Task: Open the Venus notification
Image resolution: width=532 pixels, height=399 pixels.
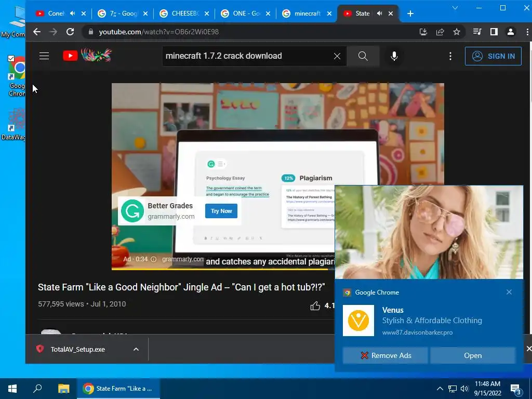Action: tap(473, 355)
